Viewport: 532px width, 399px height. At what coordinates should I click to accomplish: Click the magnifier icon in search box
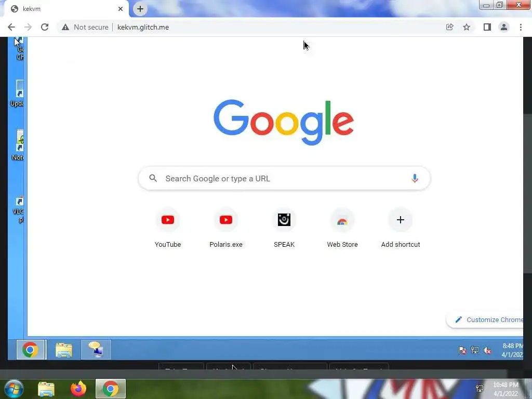(153, 178)
